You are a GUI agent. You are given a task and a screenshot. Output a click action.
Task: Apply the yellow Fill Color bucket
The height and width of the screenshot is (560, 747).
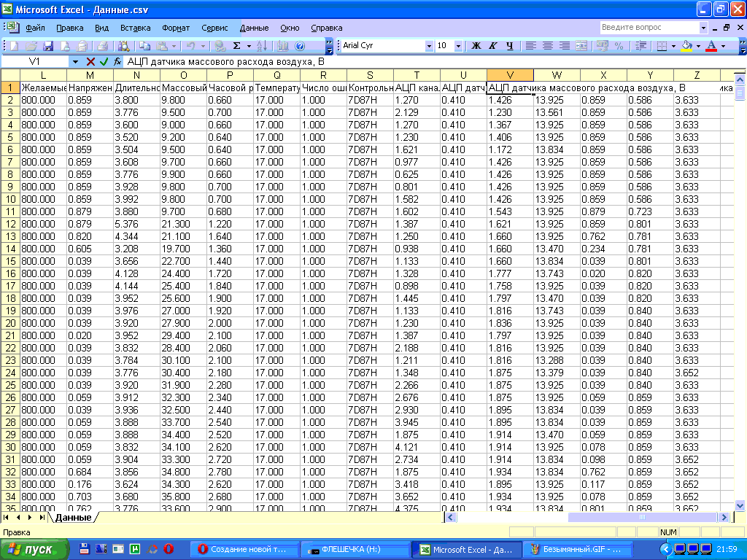coord(686,46)
